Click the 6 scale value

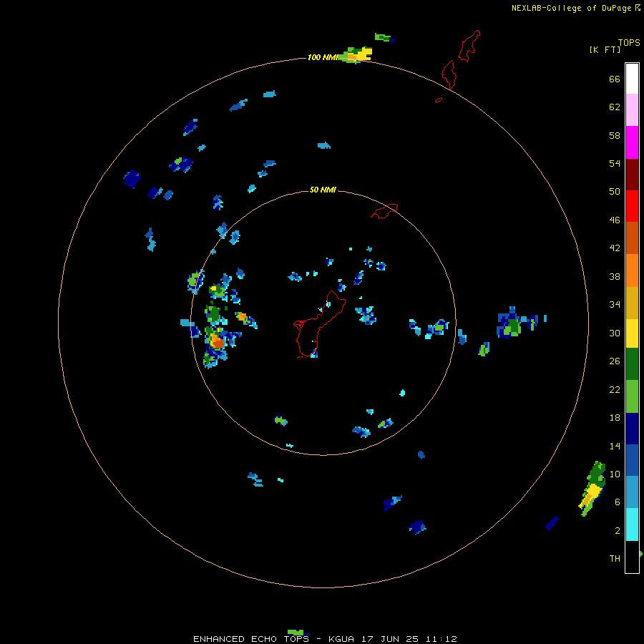(618, 502)
